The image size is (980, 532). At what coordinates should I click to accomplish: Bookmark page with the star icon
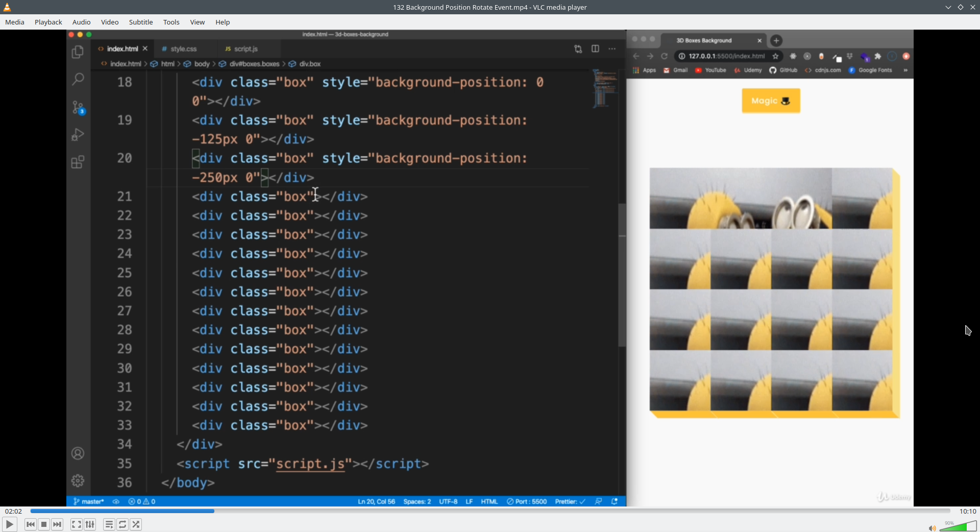click(775, 56)
